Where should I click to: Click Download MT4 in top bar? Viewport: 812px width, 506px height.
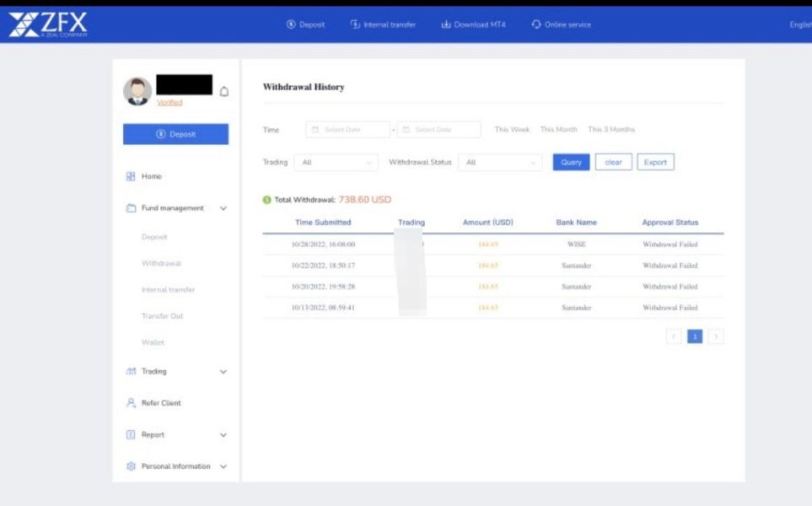click(x=473, y=24)
